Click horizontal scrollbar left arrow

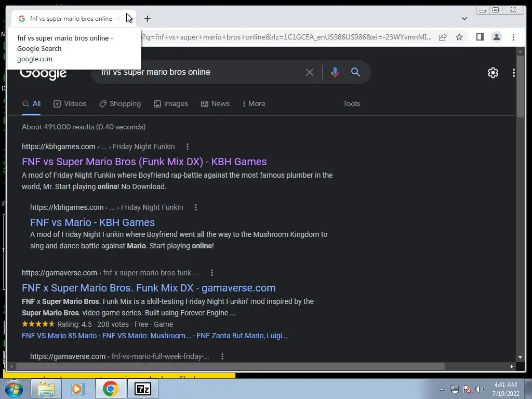coord(11,366)
